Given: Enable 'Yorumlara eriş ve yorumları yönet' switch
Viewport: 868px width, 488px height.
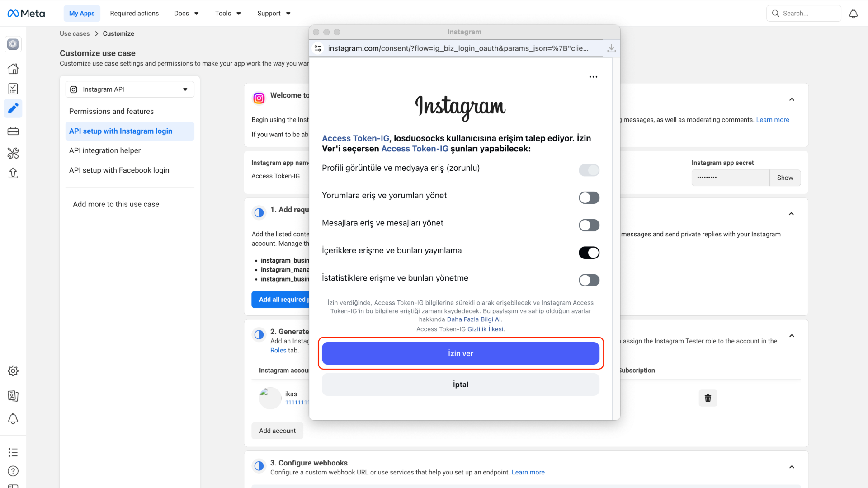Looking at the screenshot, I should 589,198.
